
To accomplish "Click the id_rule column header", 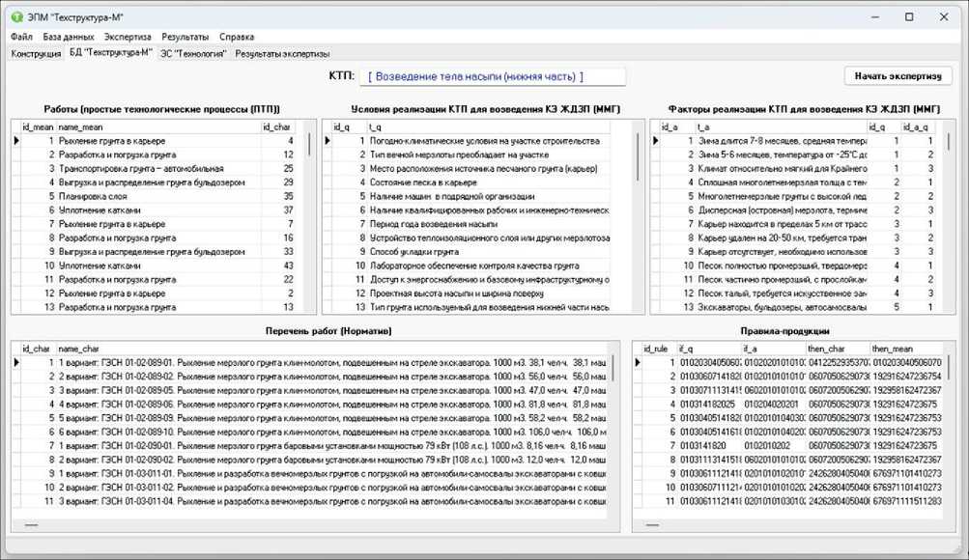I will click(660, 349).
